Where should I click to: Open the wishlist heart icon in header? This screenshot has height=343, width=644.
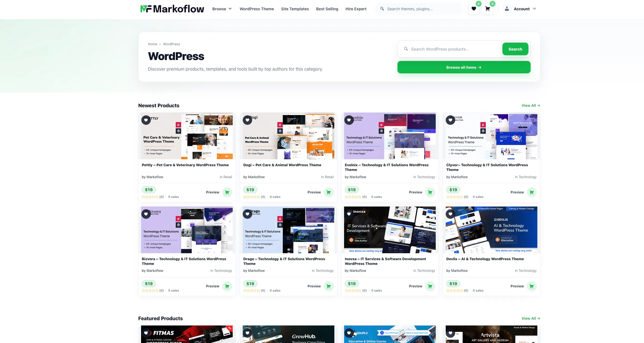point(474,9)
